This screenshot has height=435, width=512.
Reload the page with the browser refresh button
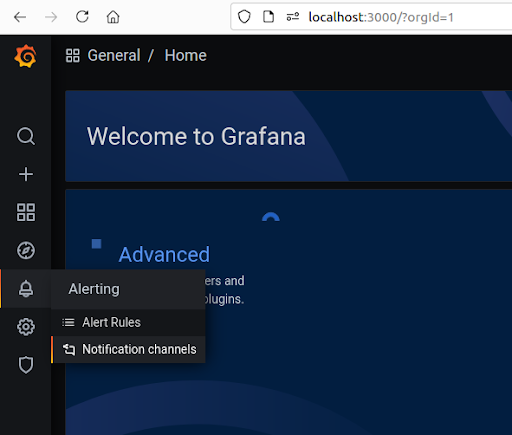coord(82,17)
